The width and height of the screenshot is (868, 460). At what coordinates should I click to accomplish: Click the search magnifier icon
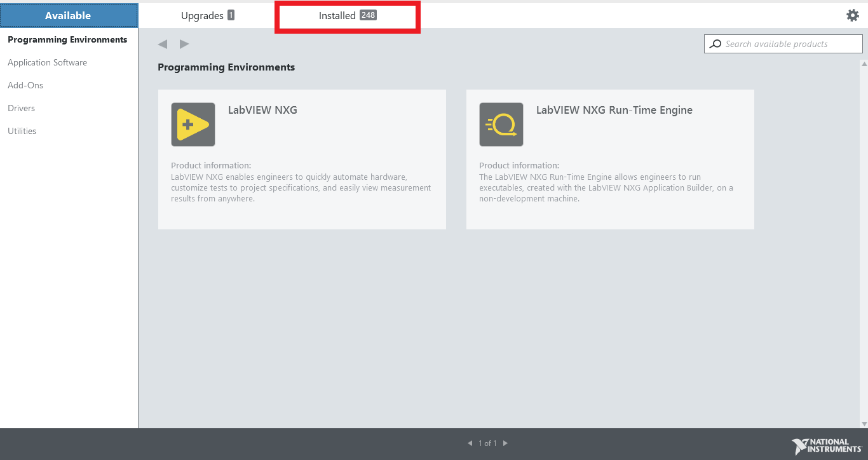pos(715,44)
